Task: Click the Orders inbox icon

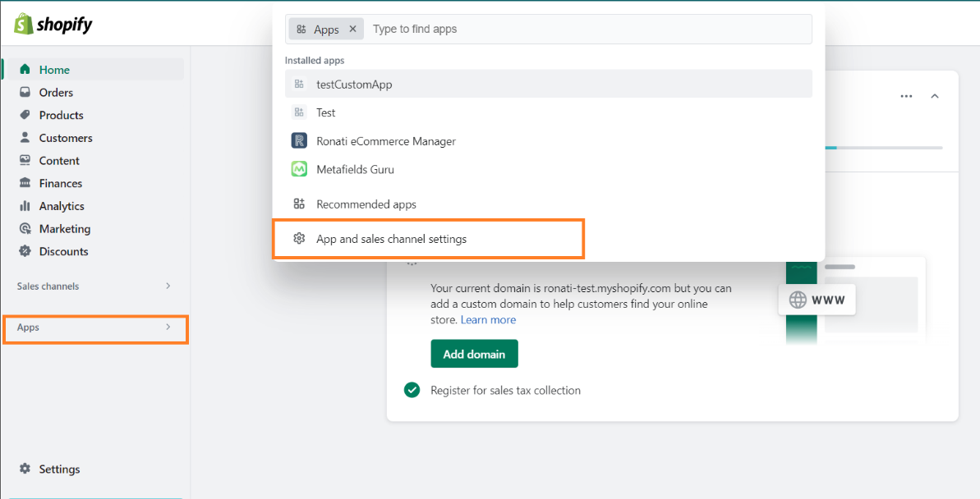Action: click(25, 92)
